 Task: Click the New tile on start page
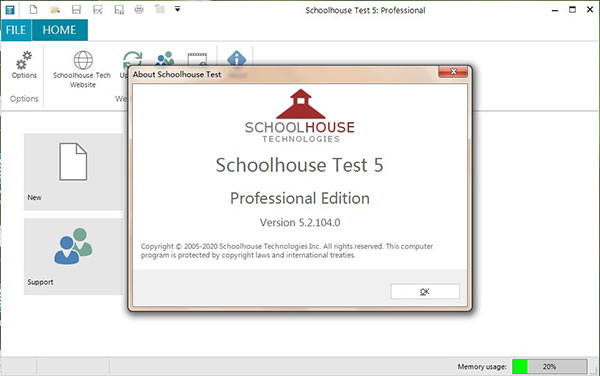point(73,172)
